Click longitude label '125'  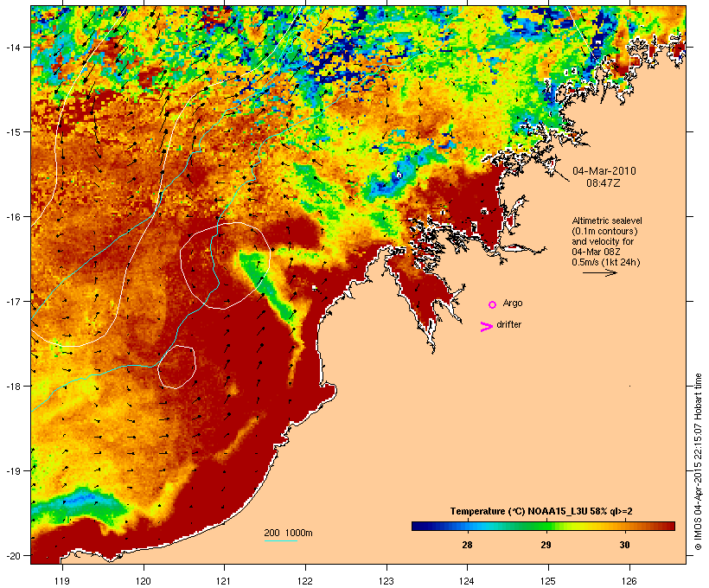coord(548,581)
